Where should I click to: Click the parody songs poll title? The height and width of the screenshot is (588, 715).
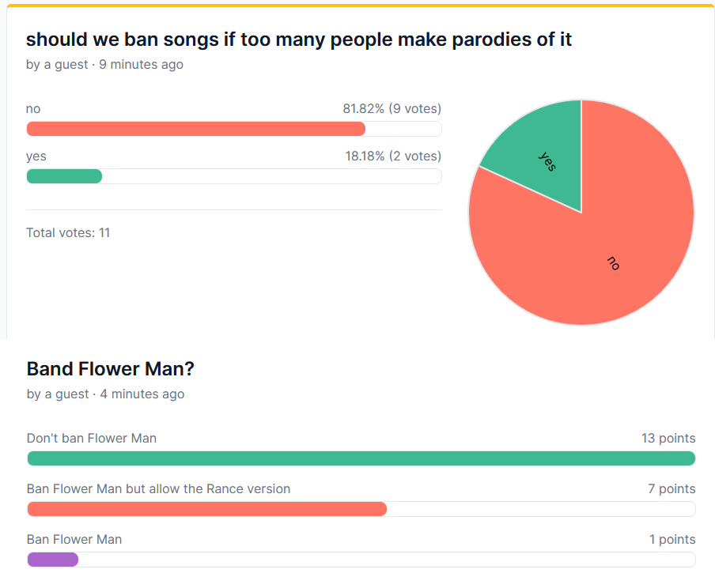(x=299, y=40)
